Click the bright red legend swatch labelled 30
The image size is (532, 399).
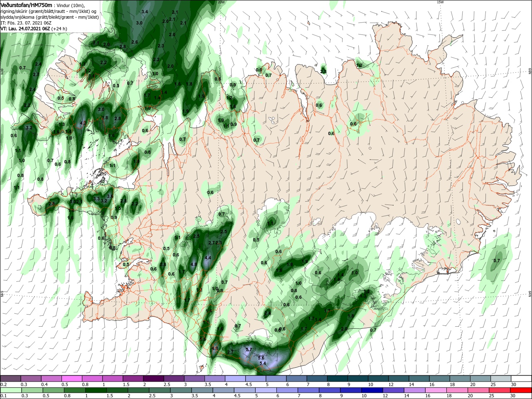pyautogui.click(x=522, y=390)
